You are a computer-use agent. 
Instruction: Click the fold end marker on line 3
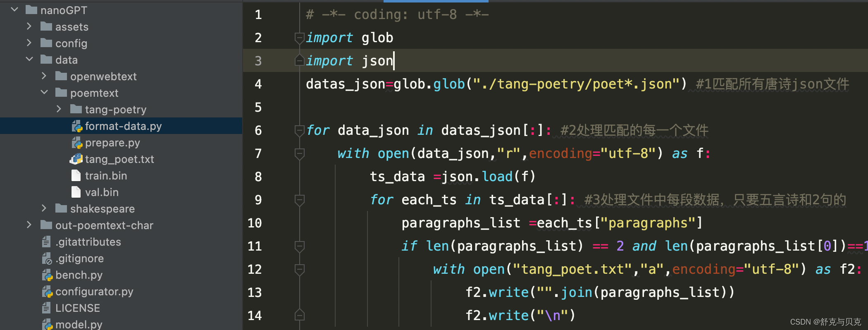(x=300, y=61)
